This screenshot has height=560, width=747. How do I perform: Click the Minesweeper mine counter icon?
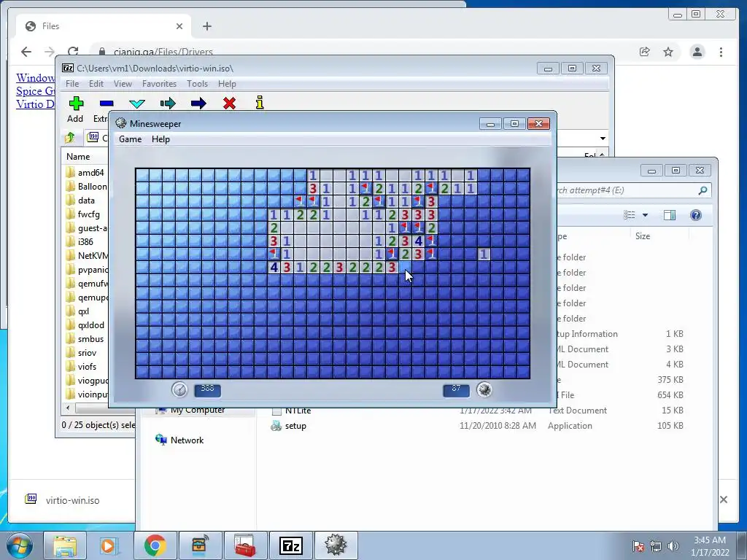click(484, 389)
